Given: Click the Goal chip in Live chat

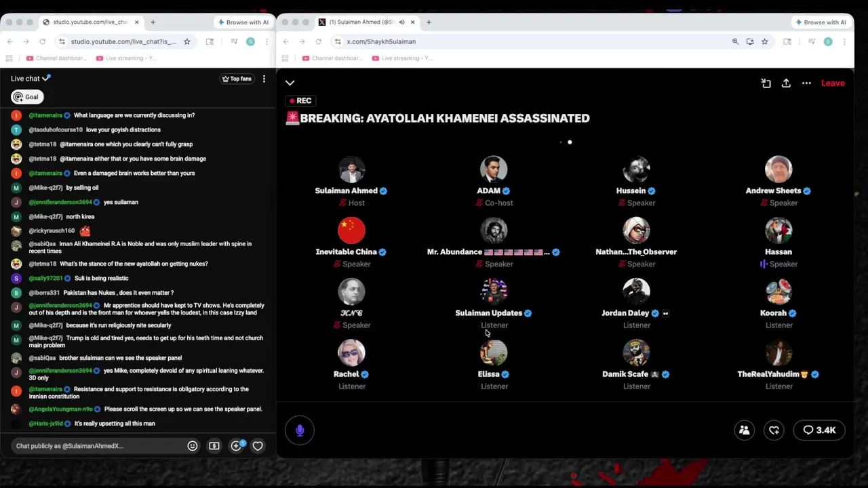Looking at the screenshot, I should point(27,97).
